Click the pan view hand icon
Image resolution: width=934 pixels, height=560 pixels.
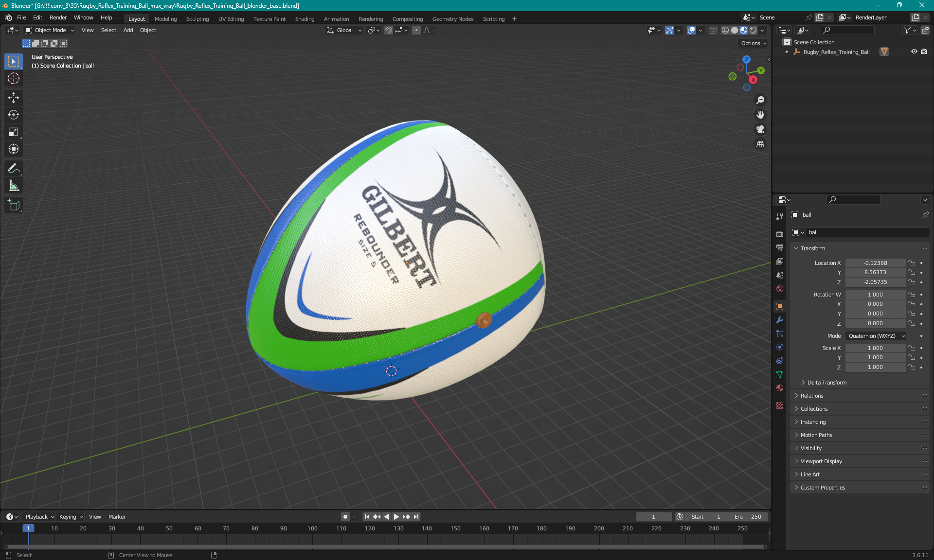click(760, 115)
